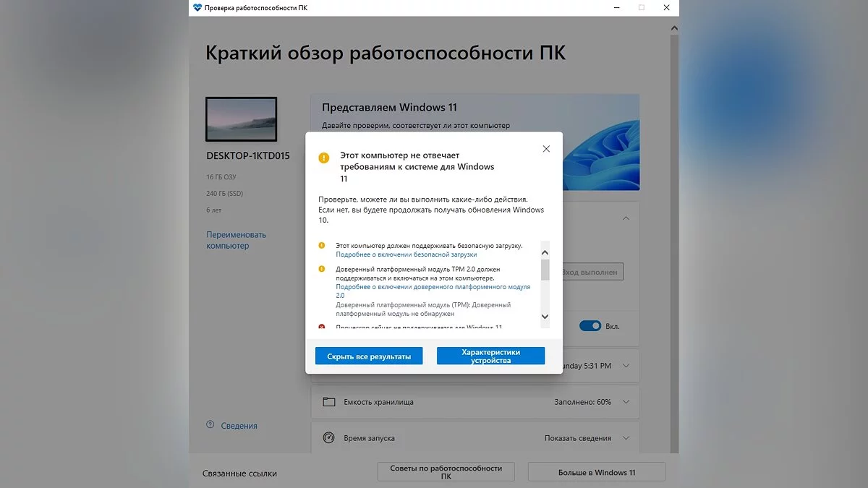
Task: Open link Подробнее о включении безопасной загрузки
Action: pyautogui.click(x=407, y=254)
